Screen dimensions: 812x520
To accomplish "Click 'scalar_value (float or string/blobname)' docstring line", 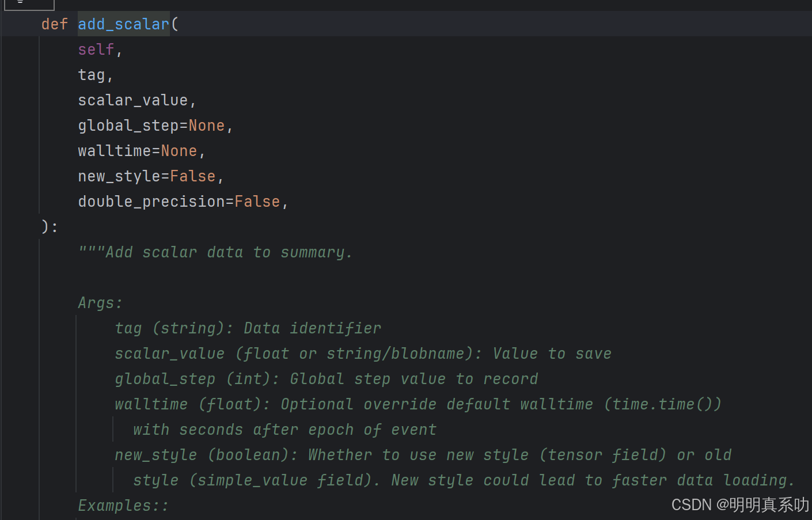I will point(363,354).
